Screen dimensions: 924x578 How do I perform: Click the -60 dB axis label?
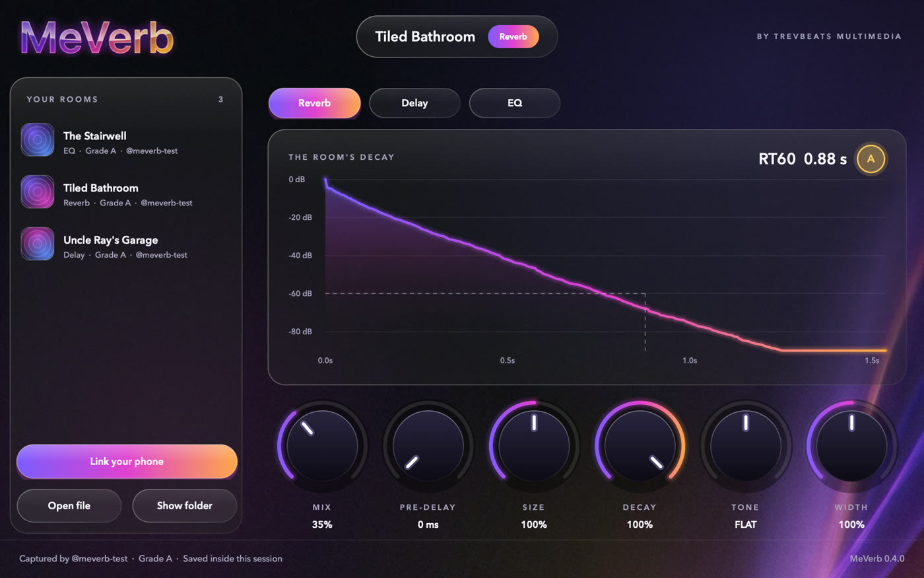(x=300, y=293)
